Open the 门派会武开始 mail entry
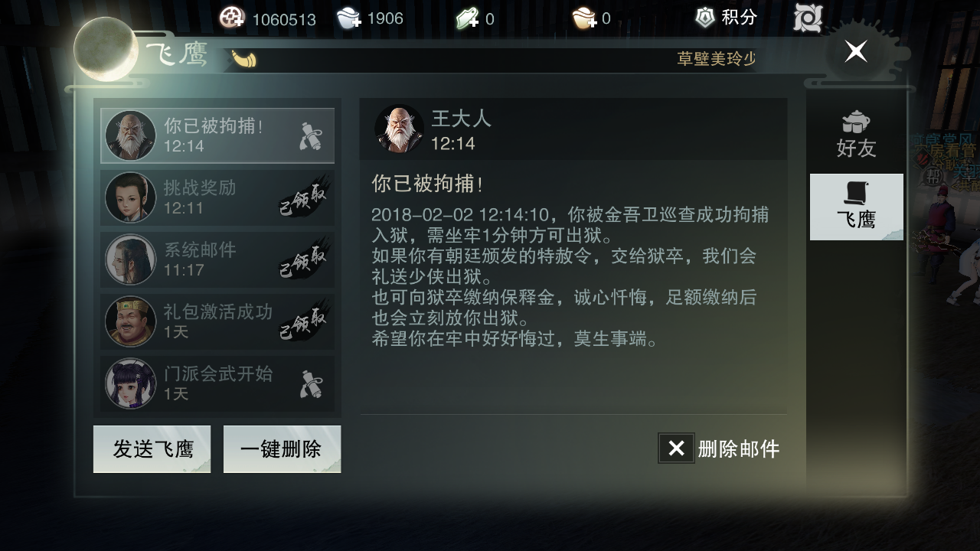 pos(217,383)
